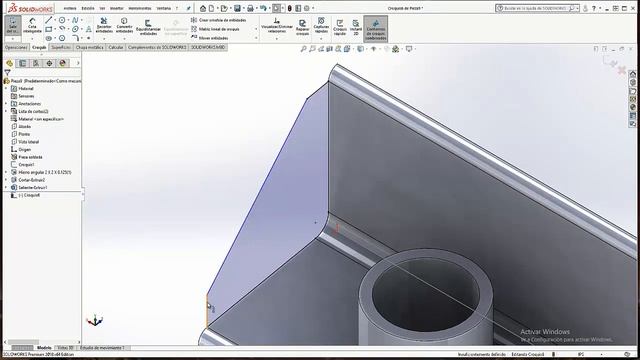Viewport: 640px width, 360px height.
Task: Click the Undo icon in quick toolbar
Action: 263,8
